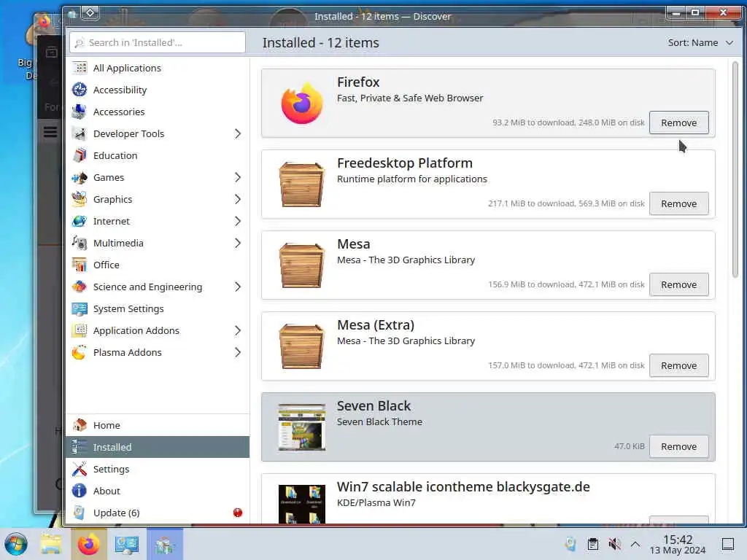Open the Seven Black theme thumbnail
Image resolution: width=747 pixels, height=560 pixels.
302,427
